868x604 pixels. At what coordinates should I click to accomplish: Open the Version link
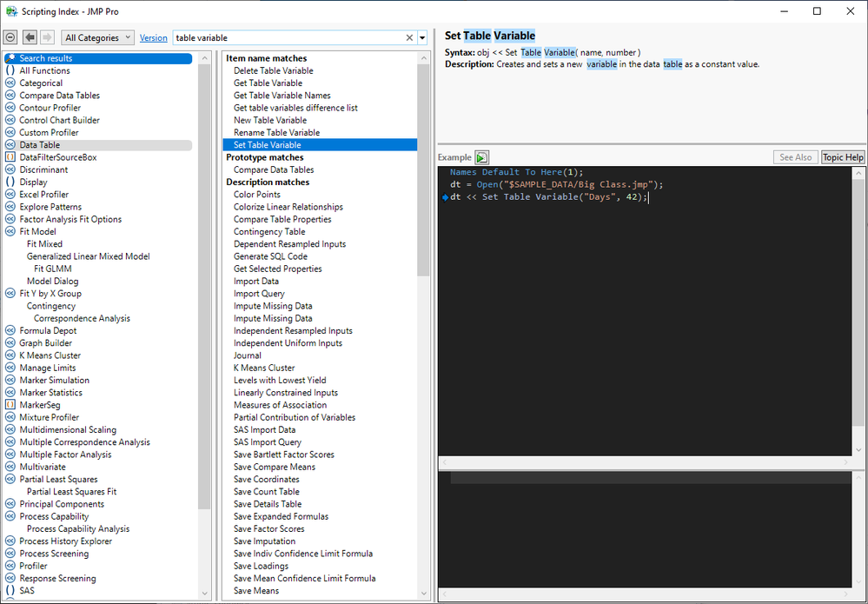pyautogui.click(x=154, y=38)
